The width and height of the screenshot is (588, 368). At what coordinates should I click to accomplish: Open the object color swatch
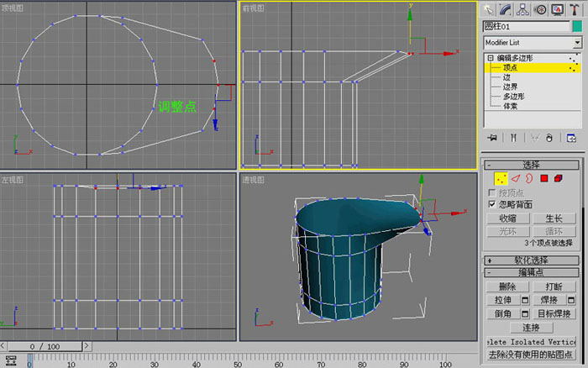click(x=577, y=26)
